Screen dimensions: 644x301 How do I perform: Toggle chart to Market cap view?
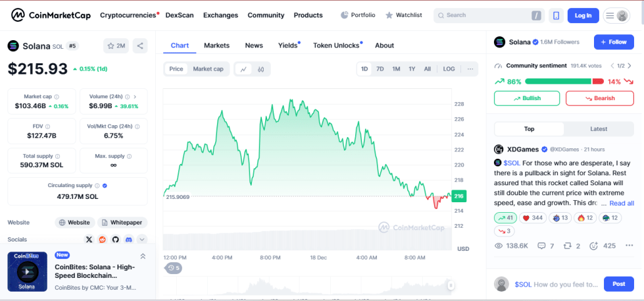[x=208, y=69]
